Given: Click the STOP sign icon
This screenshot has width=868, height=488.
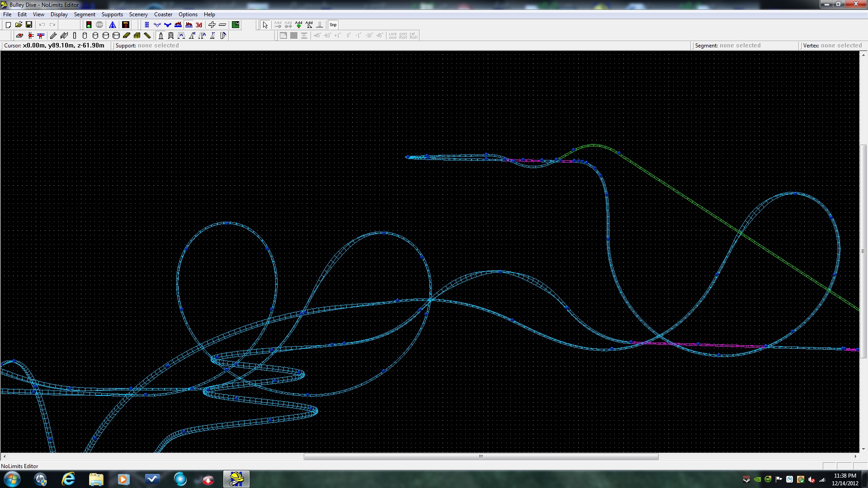Looking at the screenshot, I should [x=99, y=25].
